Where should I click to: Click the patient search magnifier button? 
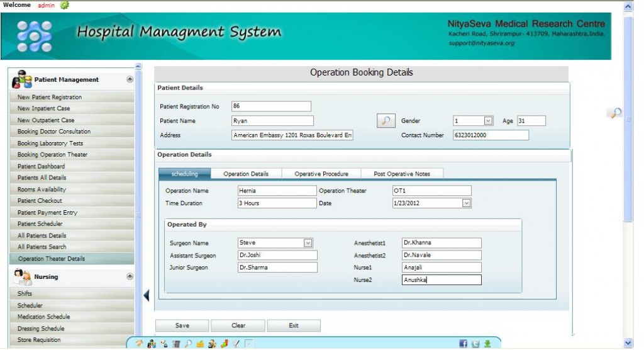pos(386,121)
